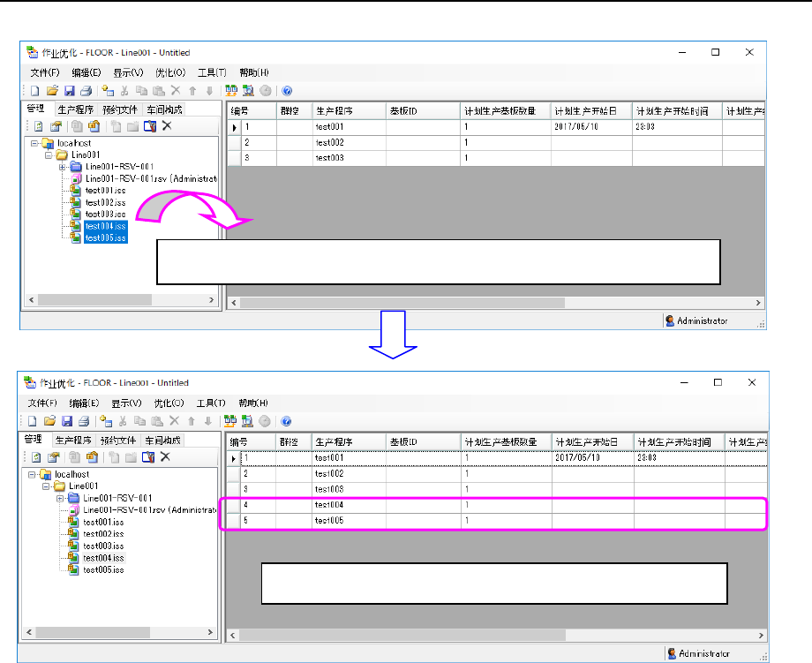Click test002 cell in upper window table
This screenshot has height=663, width=812.
click(349, 142)
